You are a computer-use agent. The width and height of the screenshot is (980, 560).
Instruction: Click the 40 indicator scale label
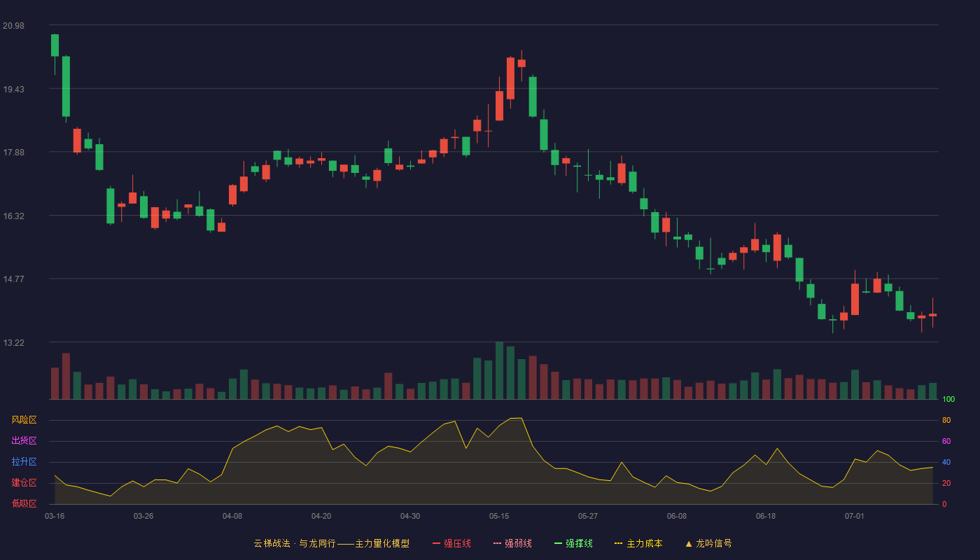[x=946, y=462]
